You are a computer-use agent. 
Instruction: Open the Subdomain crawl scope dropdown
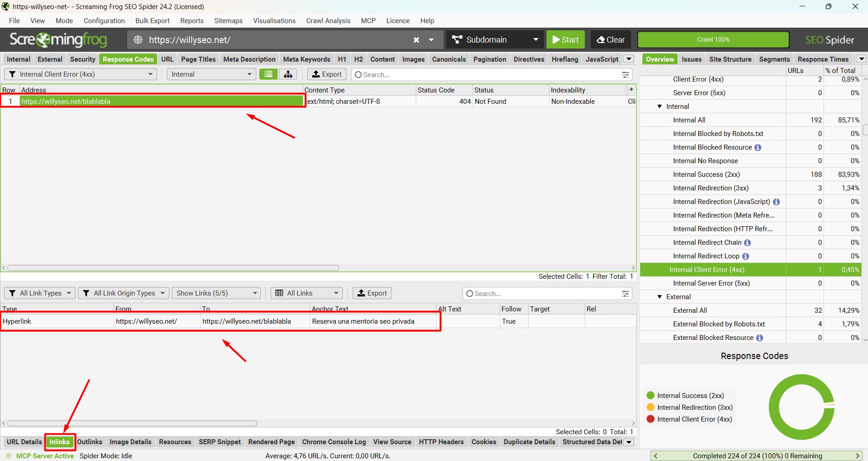pos(495,39)
